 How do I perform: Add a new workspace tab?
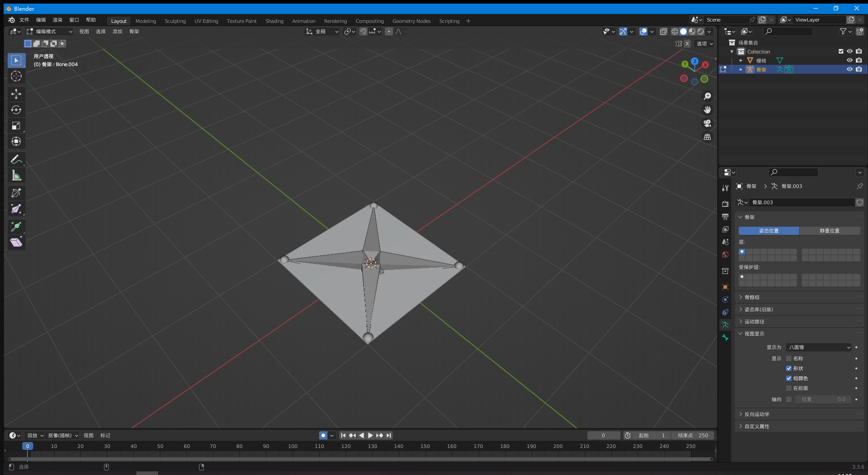click(x=468, y=21)
